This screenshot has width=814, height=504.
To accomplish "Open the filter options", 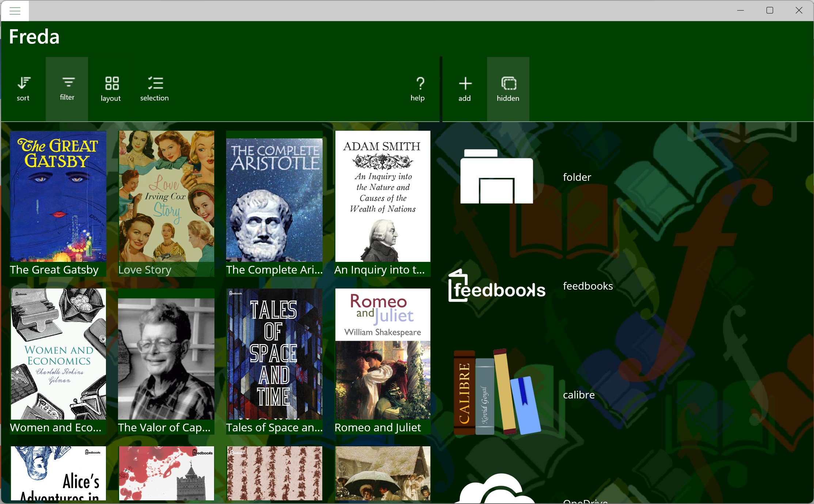I will 67,88.
